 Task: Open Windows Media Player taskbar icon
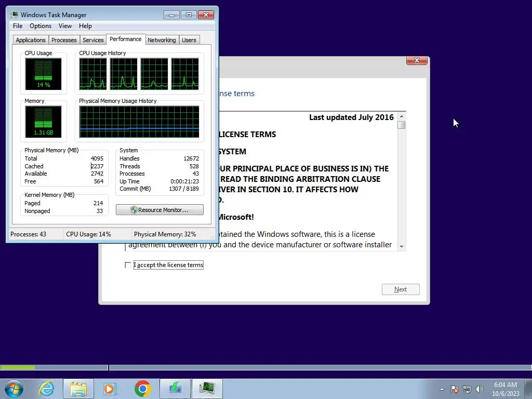(110, 389)
